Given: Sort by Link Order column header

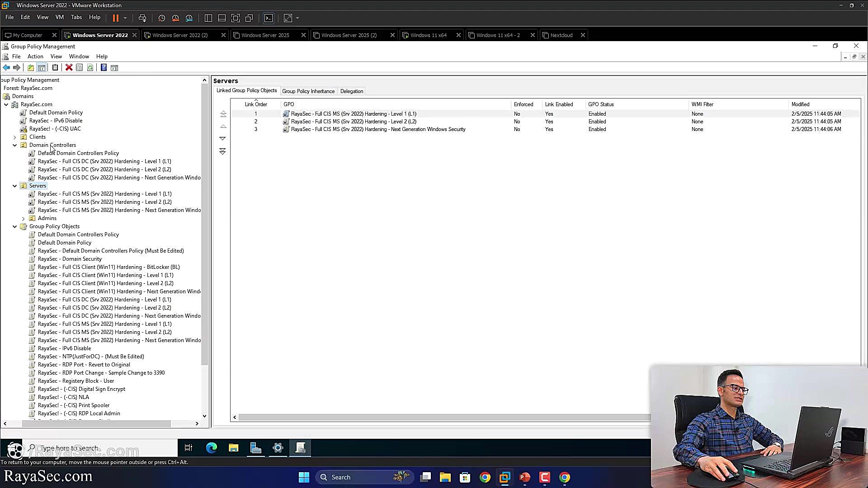Looking at the screenshot, I should (256, 104).
